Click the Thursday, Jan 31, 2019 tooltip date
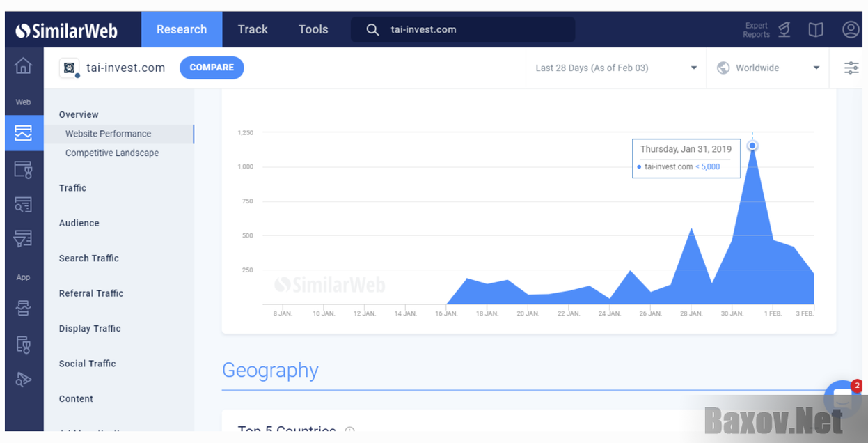The width and height of the screenshot is (868, 443). click(686, 149)
